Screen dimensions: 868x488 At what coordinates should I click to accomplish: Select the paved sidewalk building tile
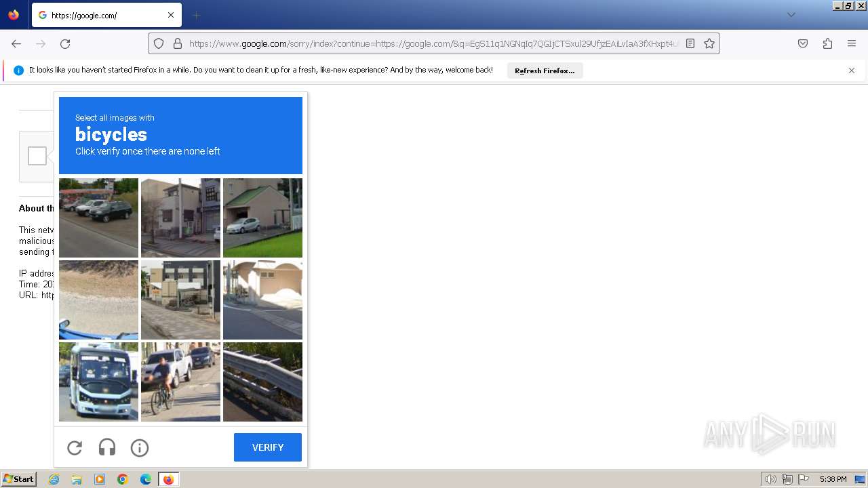click(x=180, y=300)
